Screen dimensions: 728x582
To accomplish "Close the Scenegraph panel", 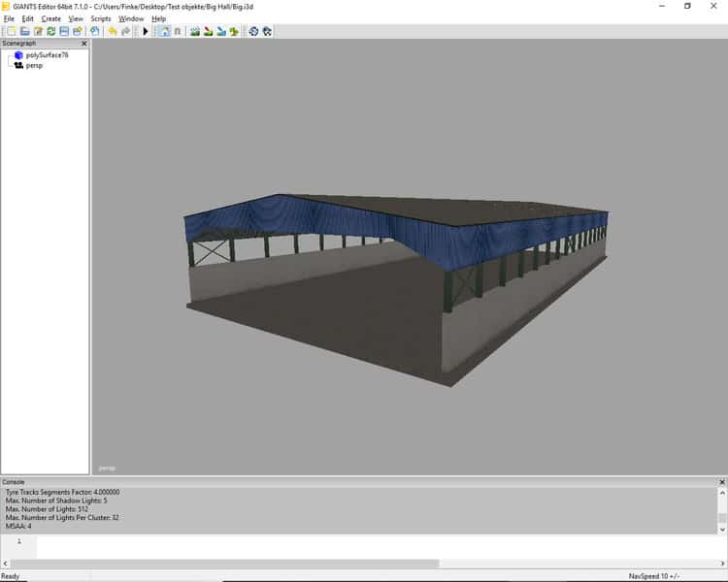I will tap(83, 44).
